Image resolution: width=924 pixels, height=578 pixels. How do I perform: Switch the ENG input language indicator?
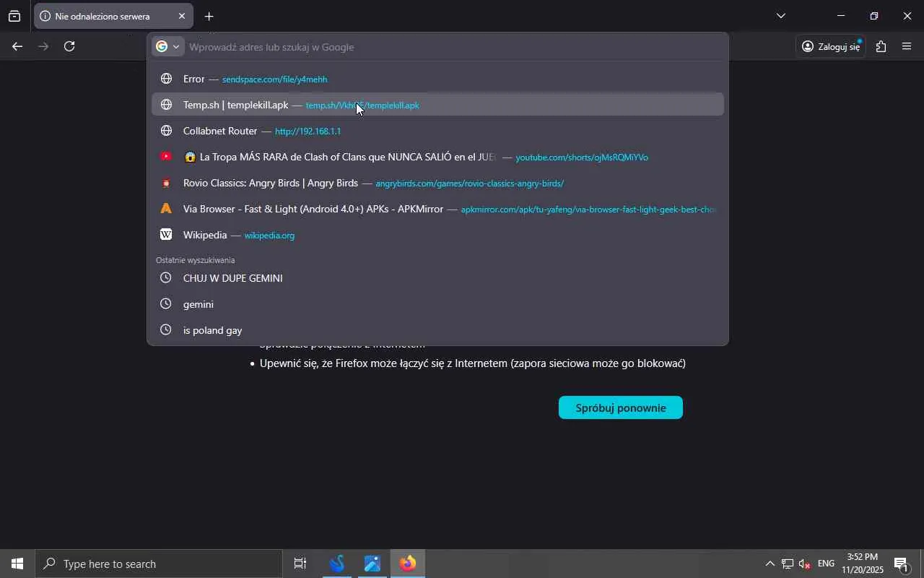tap(826, 564)
